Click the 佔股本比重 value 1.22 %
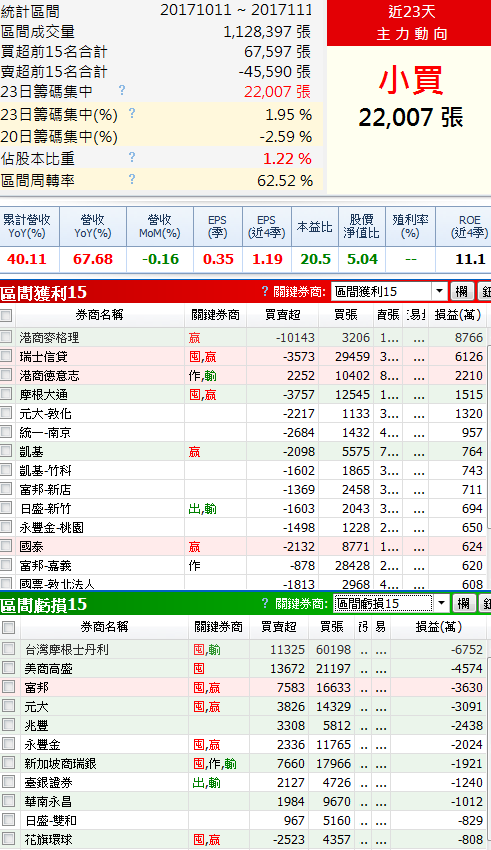Screen dimensions: 491x850 click(x=287, y=159)
